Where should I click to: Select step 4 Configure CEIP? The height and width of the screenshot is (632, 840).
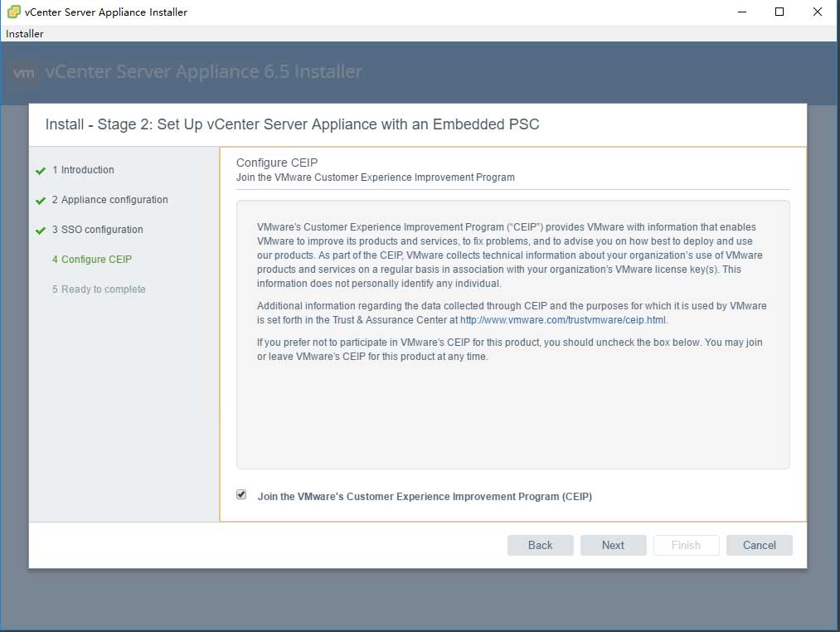click(91, 260)
